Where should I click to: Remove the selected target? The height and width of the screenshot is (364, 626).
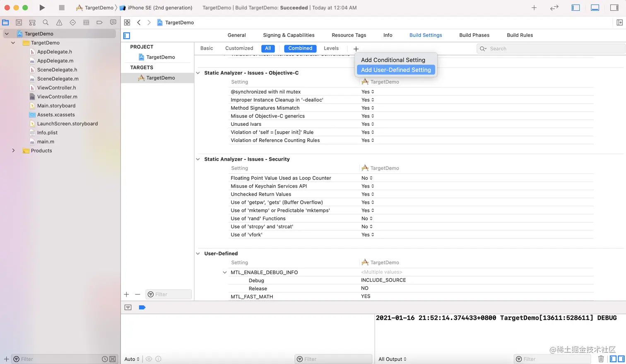tap(137, 294)
